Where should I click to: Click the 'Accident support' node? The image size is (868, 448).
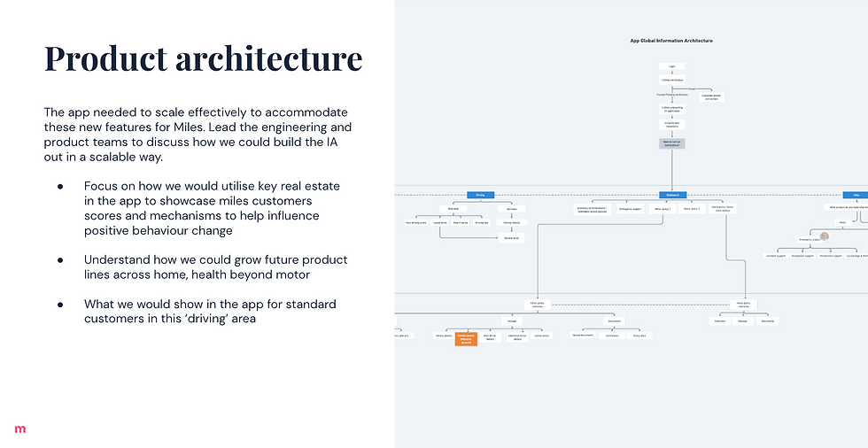tap(776, 256)
